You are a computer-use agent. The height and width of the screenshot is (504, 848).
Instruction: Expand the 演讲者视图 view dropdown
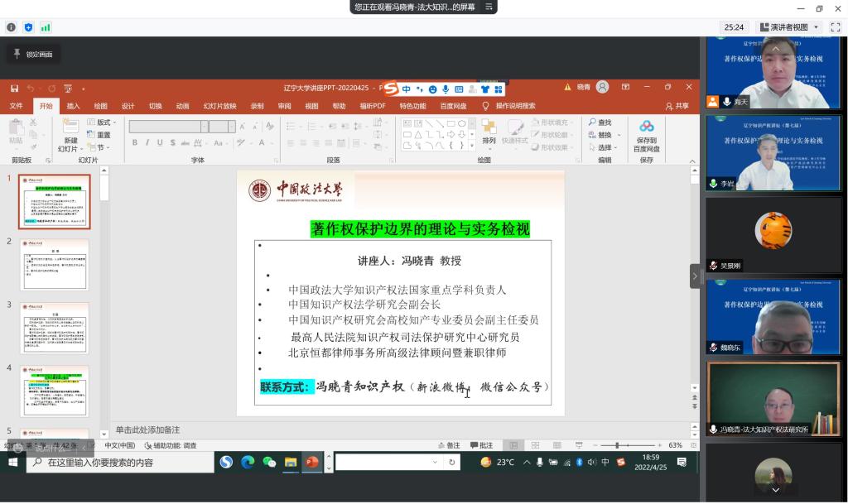point(816,27)
